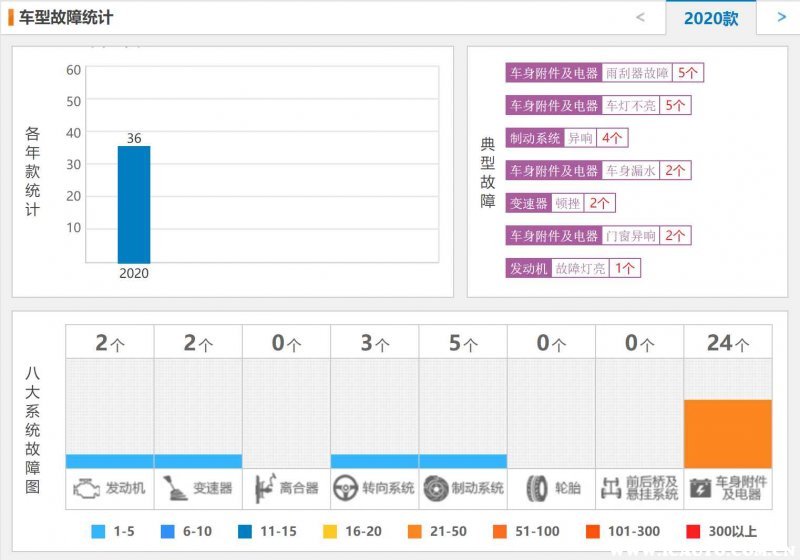This screenshot has height=560, width=800.
Task: Select the 2020款 year tab
Action: (x=710, y=18)
